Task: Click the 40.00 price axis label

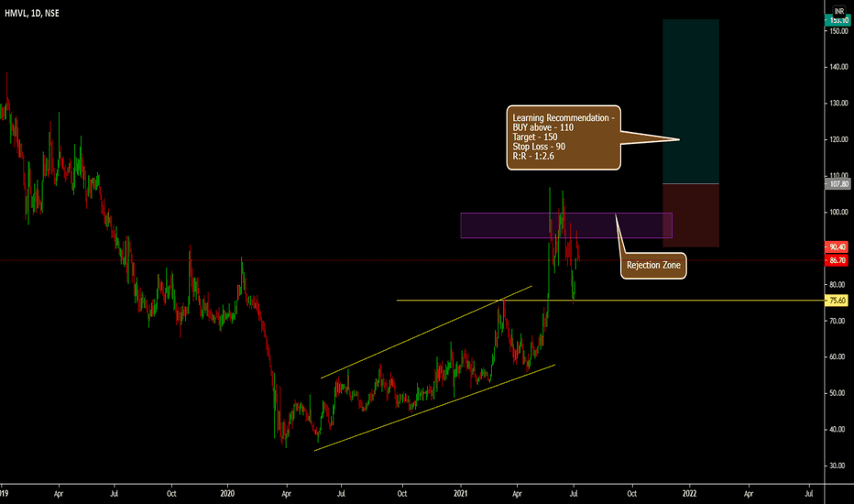Action: coord(838,430)
